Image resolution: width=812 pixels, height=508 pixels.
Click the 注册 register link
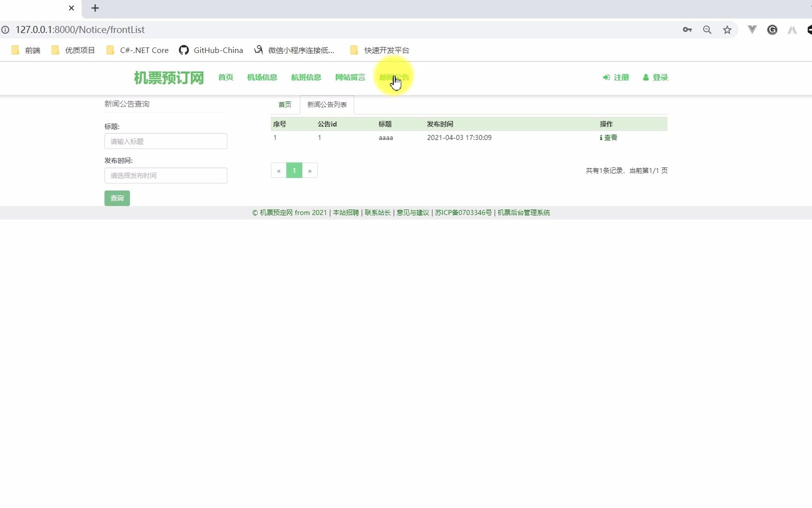tap(616, 77)
